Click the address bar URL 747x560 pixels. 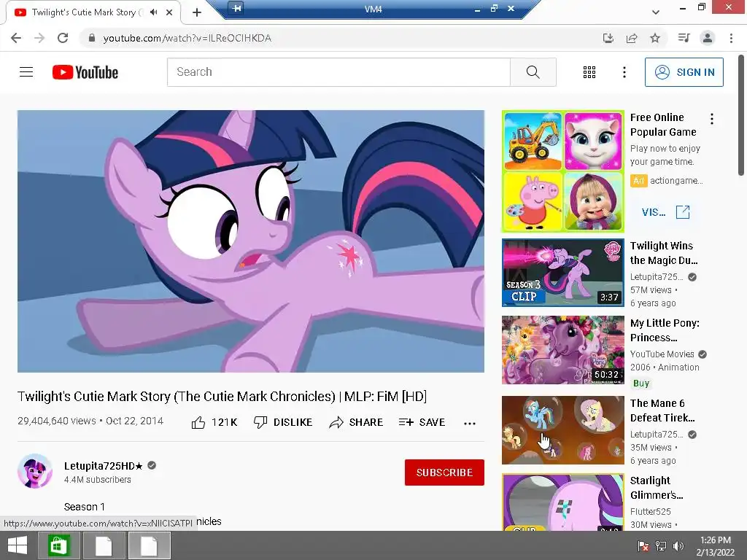click(187, 38)
